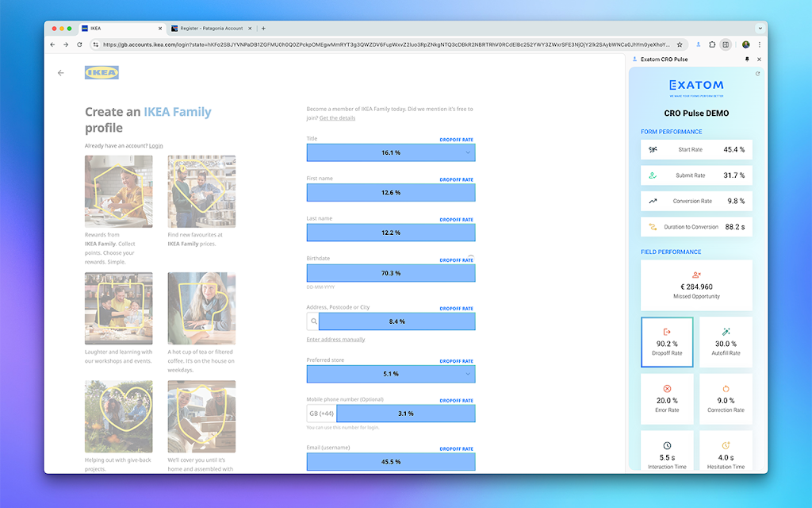This screenshot has height=508, width=812.
Task: Open the Chrome profile avatar
Action: click(745, 44)
